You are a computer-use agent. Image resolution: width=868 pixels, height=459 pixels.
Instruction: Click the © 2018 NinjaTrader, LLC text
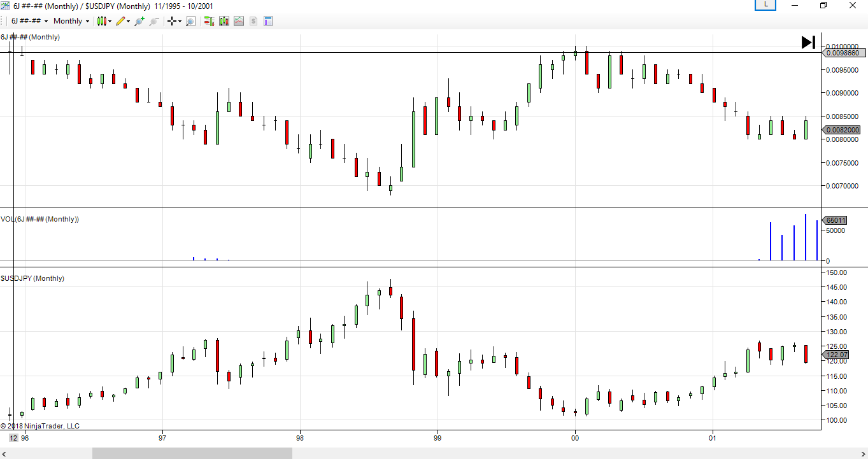(x=40, y=426)
